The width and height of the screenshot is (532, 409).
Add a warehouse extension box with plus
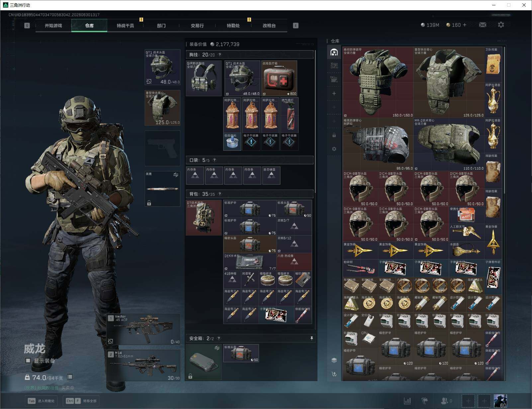(x=334, y=94)
